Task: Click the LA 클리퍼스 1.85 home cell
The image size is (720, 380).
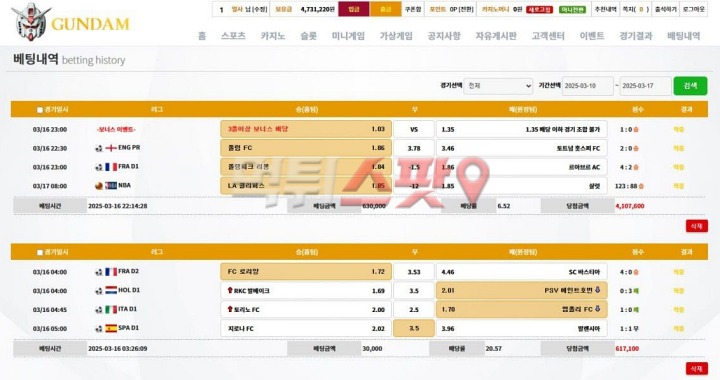Action: coord(306,186)
